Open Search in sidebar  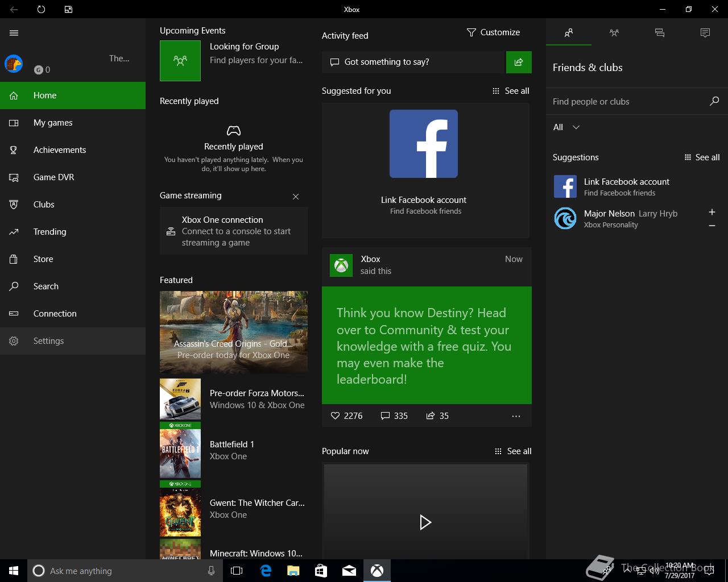pos(73,286)
